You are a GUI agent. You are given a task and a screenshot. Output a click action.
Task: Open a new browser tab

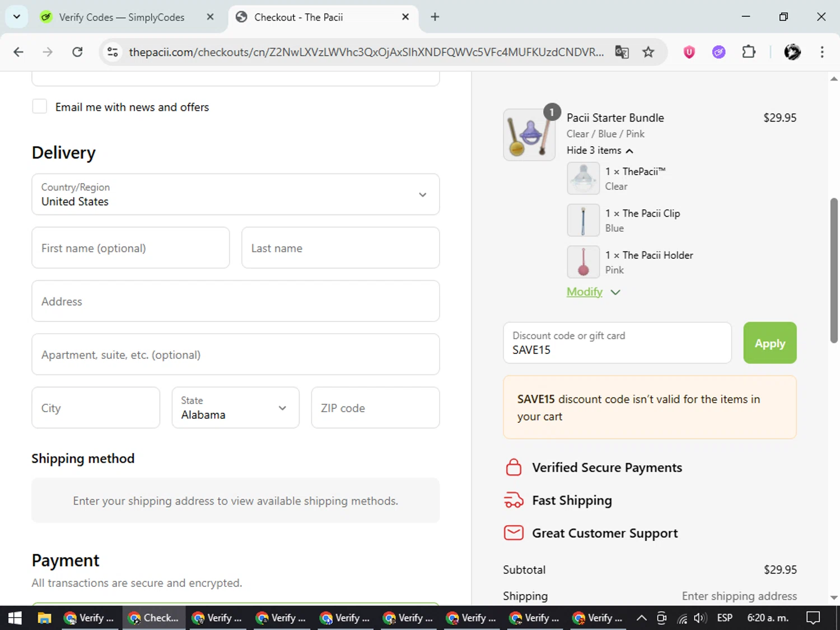[x=435, y=17]
